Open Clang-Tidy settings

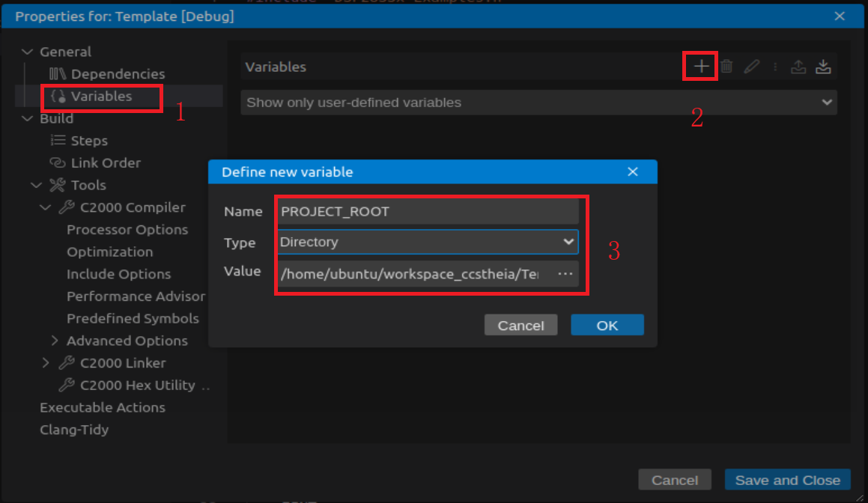[74, 430]
